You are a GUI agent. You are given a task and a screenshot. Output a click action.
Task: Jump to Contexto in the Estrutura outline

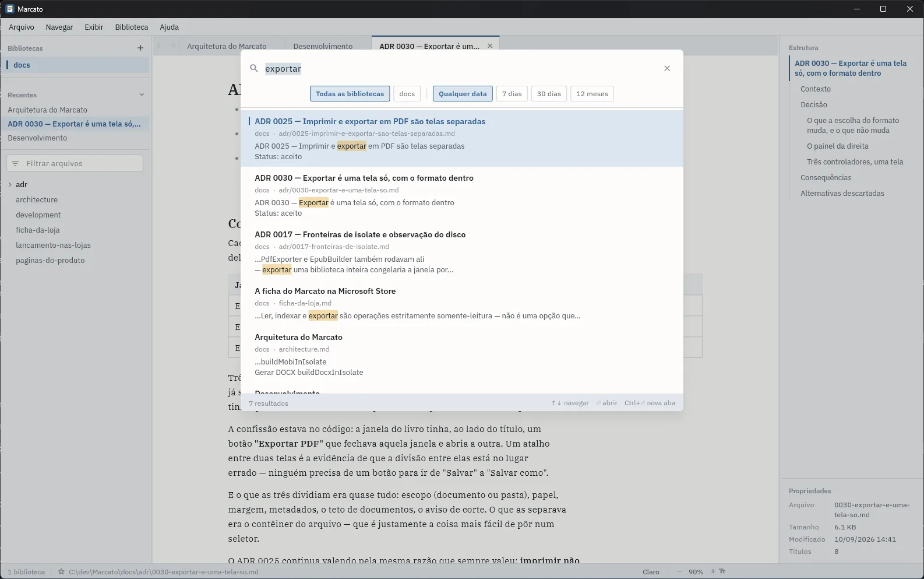coord(816,89)
